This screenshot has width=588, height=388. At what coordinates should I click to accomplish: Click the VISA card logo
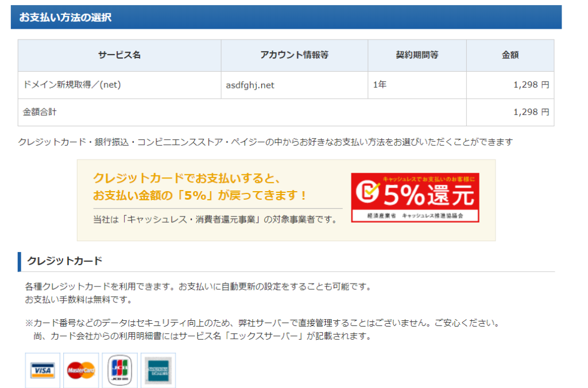click(x=42, y=370)
